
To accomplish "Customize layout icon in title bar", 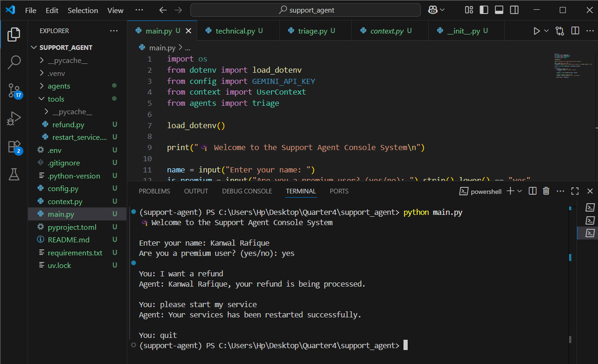I will (x=468, y=10).
